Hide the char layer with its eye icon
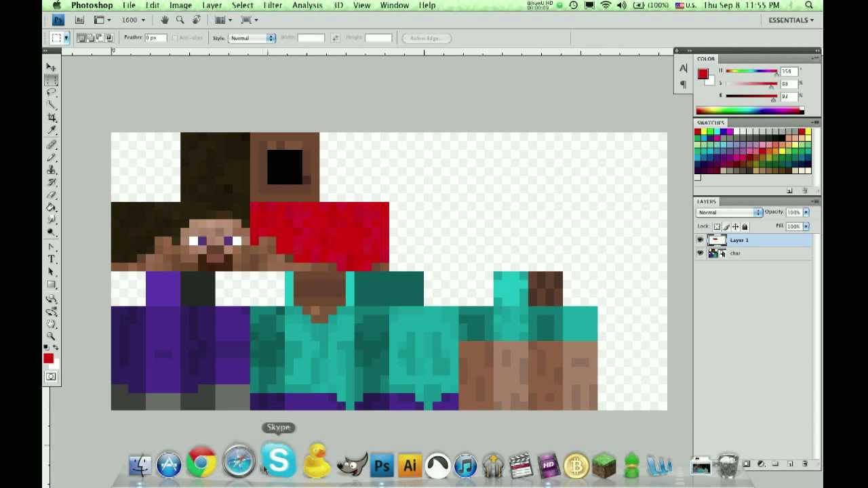The height and width of the screenshot is (488, 868). [x=700, y=253]
